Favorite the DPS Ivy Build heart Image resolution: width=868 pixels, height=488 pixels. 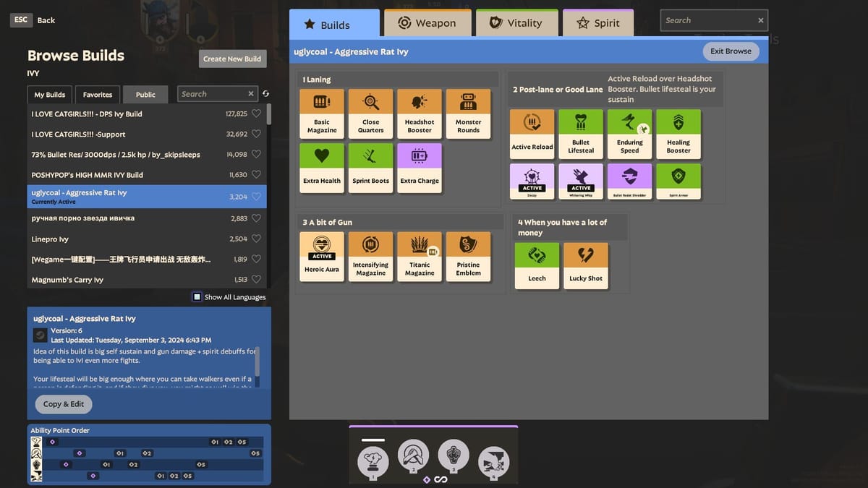(x=256, y=114)
